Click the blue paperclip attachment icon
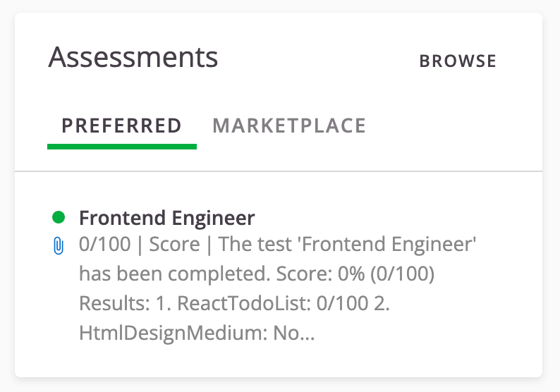Viewport: 560px width, 392px height. pos(59,246)
